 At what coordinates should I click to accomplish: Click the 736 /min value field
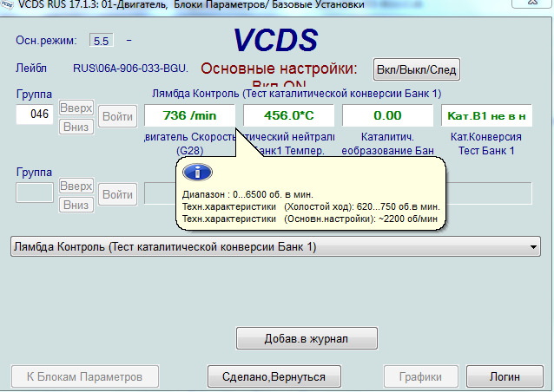[189, 115]
